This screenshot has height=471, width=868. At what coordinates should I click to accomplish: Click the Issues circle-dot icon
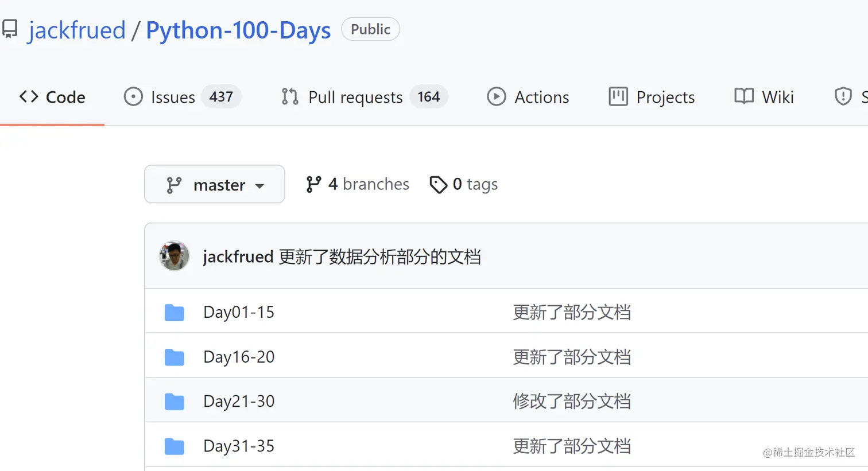(133, 96)
